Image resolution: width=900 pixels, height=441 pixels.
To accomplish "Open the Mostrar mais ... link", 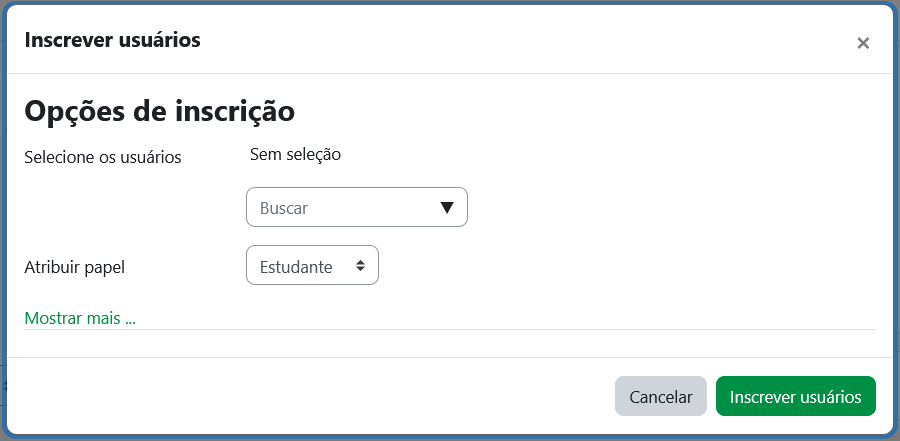I will tap(80, 318).
